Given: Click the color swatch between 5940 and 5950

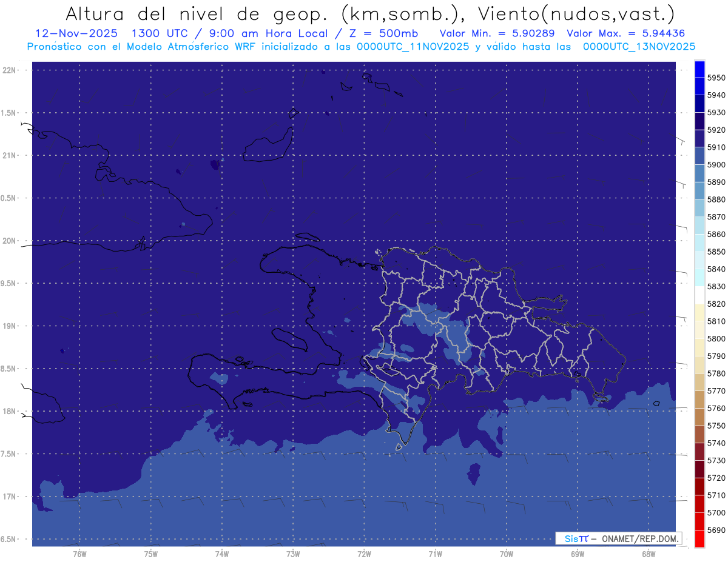Looking at the screenshot, I should (x=699, y=86).
